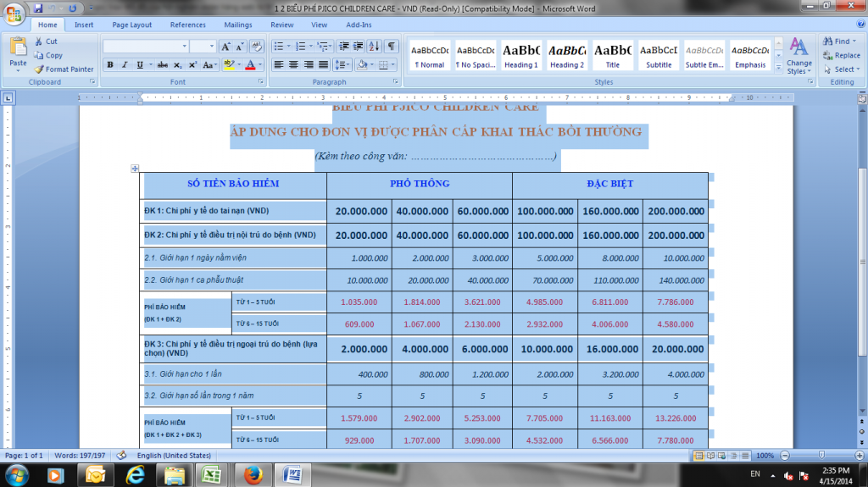Apply red font color

[250, 64]
